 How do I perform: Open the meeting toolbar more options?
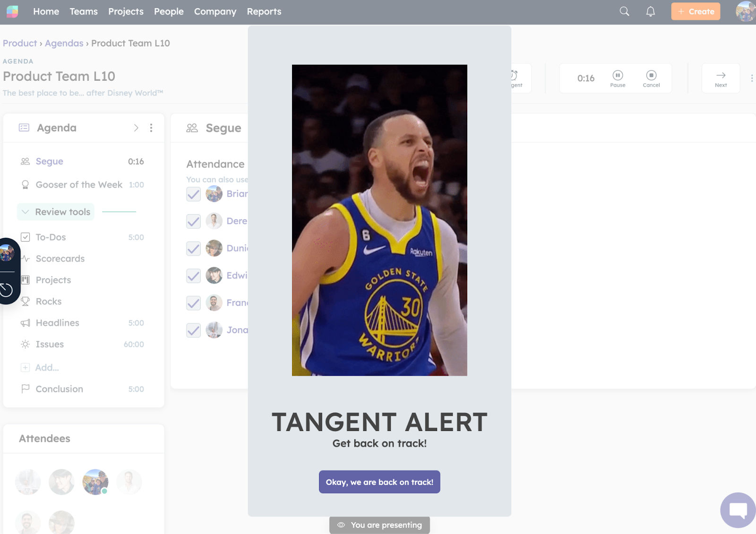pos(752,78)
